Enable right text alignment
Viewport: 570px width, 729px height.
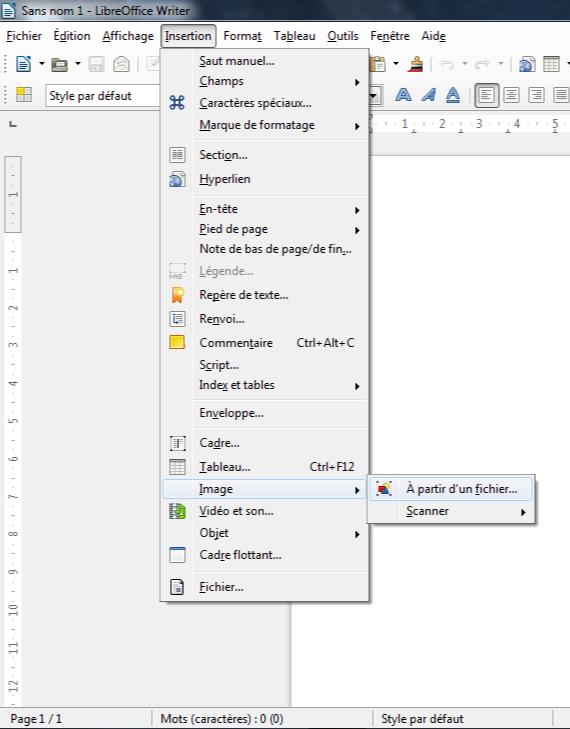(536, 95)
